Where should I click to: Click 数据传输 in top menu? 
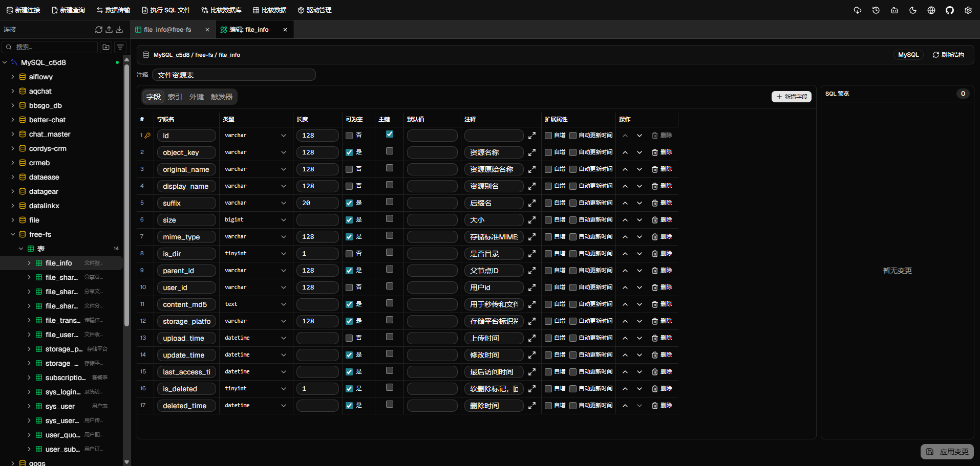(x=113, y=10)
